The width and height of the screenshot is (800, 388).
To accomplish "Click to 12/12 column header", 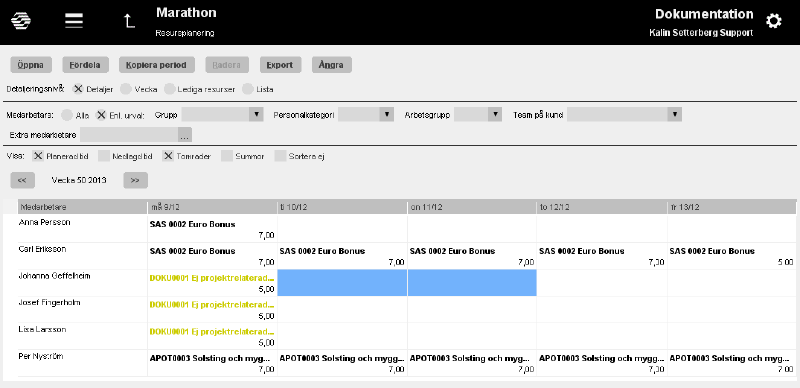I will point(602,207).
